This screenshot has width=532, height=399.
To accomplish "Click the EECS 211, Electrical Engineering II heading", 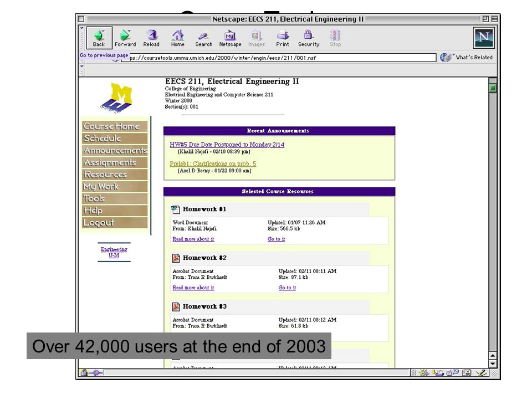I will tap(232, 81).
